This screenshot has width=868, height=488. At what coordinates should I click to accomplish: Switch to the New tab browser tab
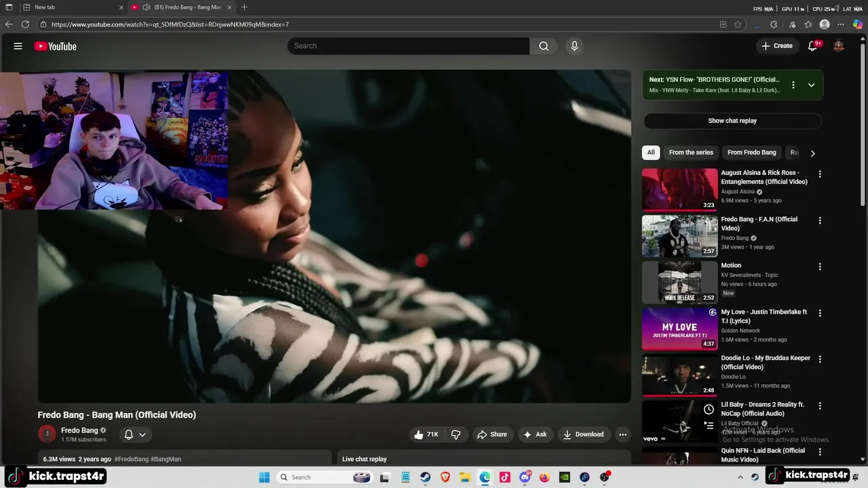click(x=72, y=7)
